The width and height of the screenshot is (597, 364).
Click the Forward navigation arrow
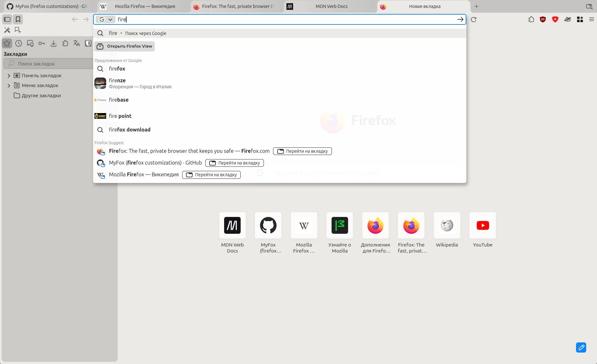pos(86,19)
